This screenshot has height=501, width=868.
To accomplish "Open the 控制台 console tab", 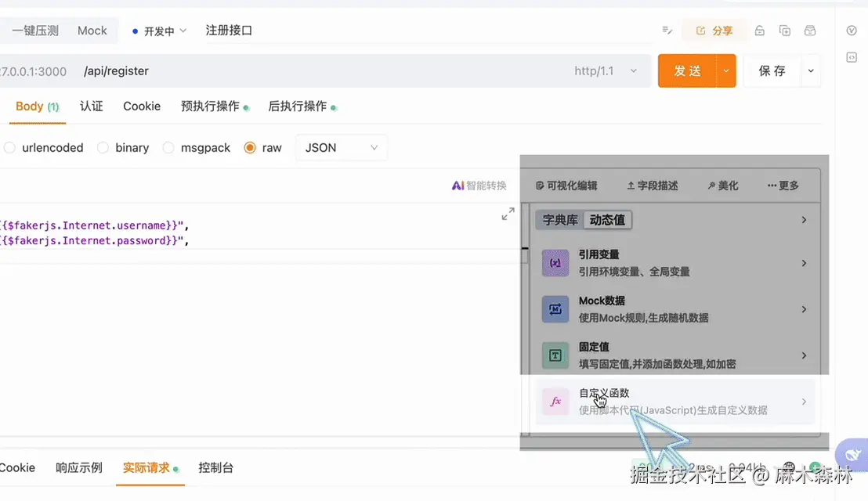I will coord(215,468).
